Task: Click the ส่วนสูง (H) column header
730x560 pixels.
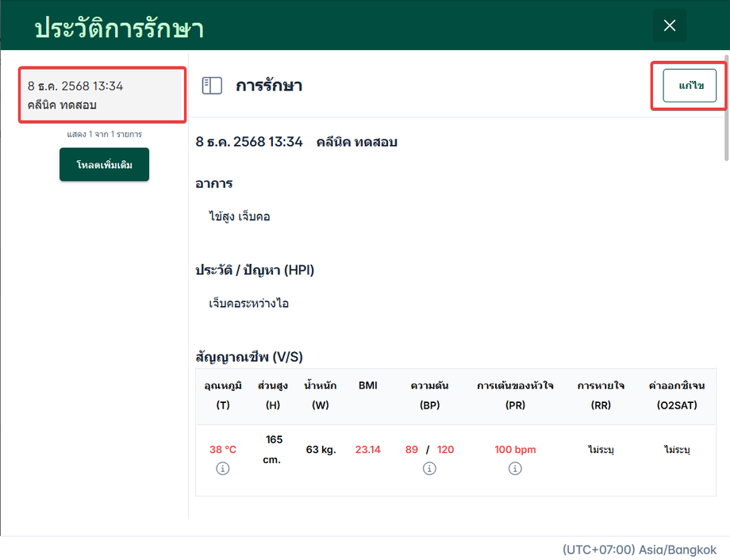Action: pos(273,395)
